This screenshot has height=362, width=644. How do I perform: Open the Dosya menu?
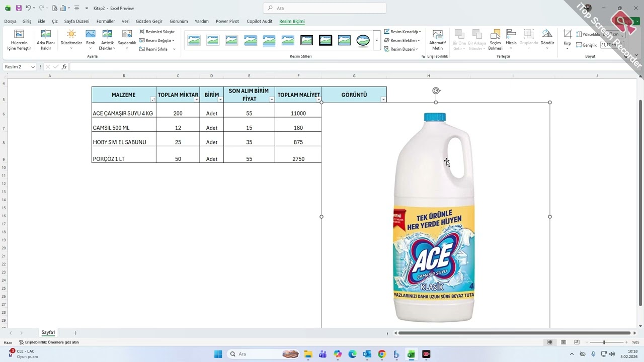pos(10,21)
